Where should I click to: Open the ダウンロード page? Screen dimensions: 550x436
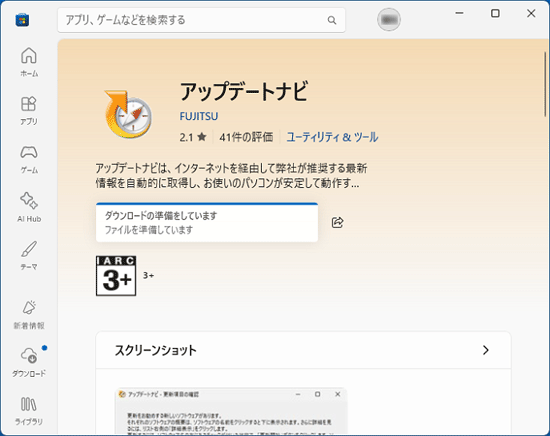click(29, 362)
